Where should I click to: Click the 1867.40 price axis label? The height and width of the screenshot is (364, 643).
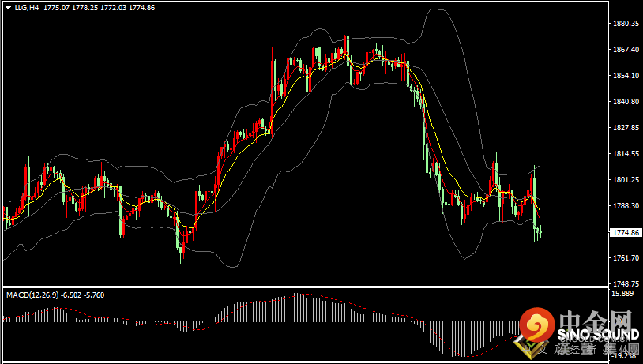click(x=626, y=49)
